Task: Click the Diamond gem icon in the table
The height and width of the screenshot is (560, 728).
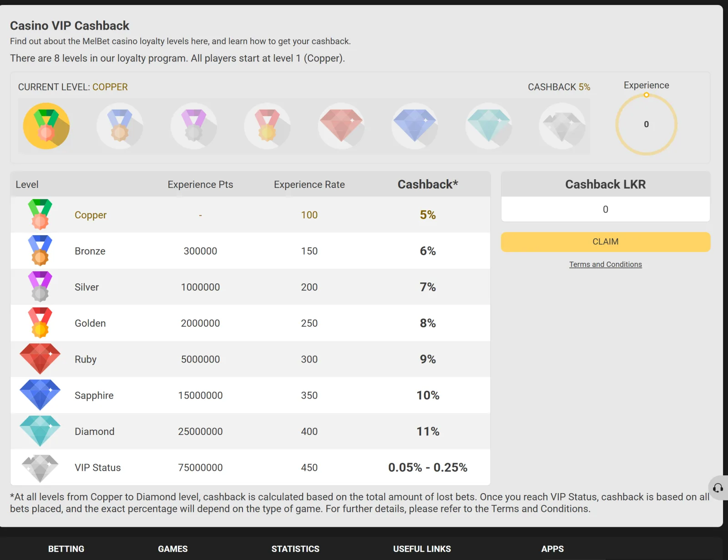Action: (x=40, y=431)
